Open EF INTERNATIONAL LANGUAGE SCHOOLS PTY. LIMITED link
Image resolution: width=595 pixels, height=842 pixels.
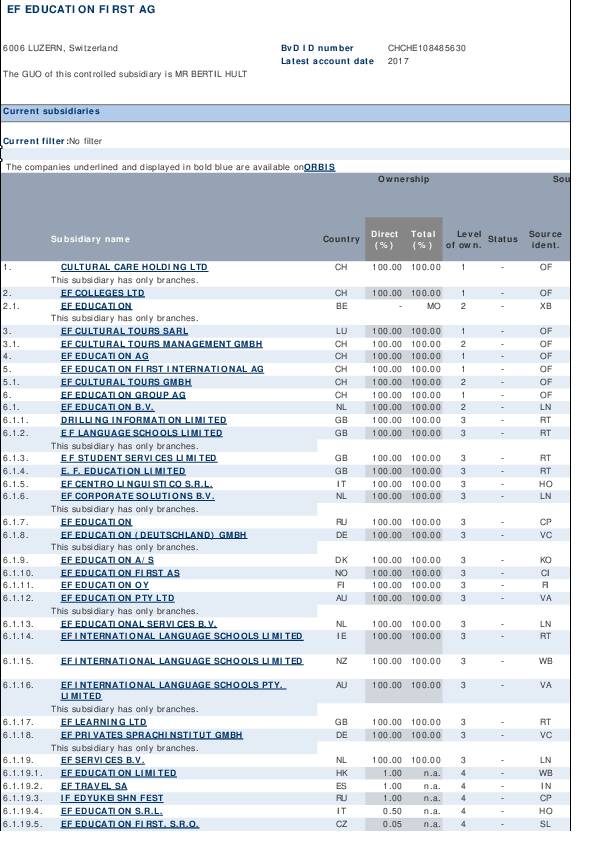click(x=173, y=691)
